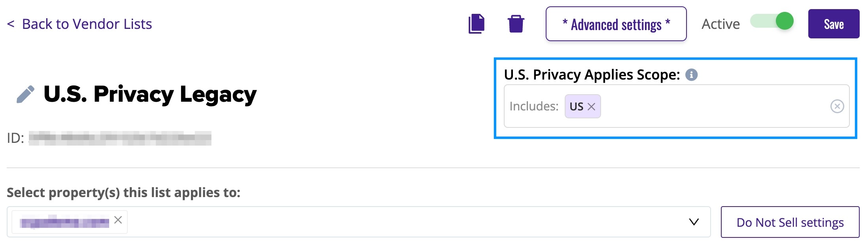Go back to Vendor Lists
This screenshot has height=241, width=868.
[x=87, y=24]
